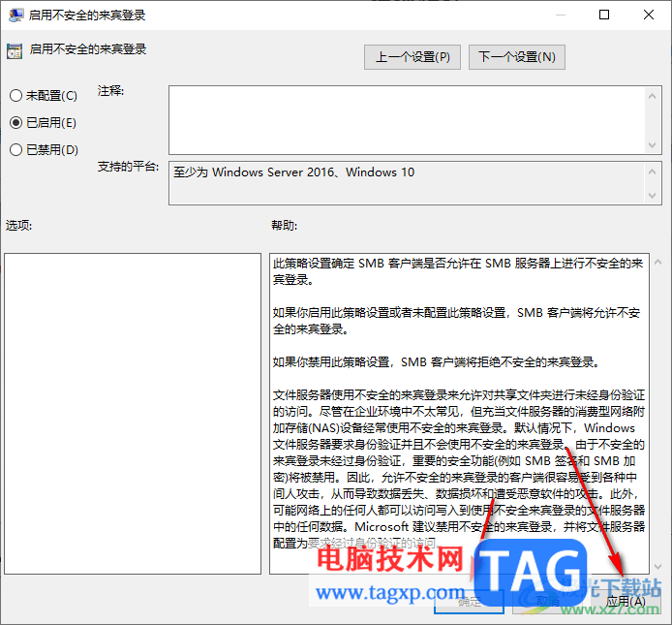Screen dimensions: 672x625
Task: Click help line 如果你禁用此策略设置
Action: [436, 362]
